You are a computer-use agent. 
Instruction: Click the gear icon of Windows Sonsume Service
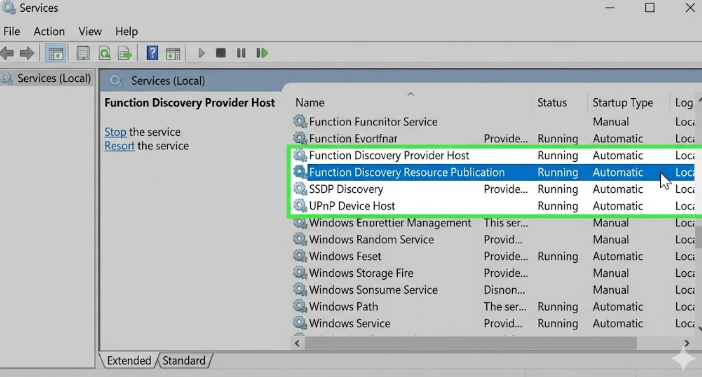[300, 290]
